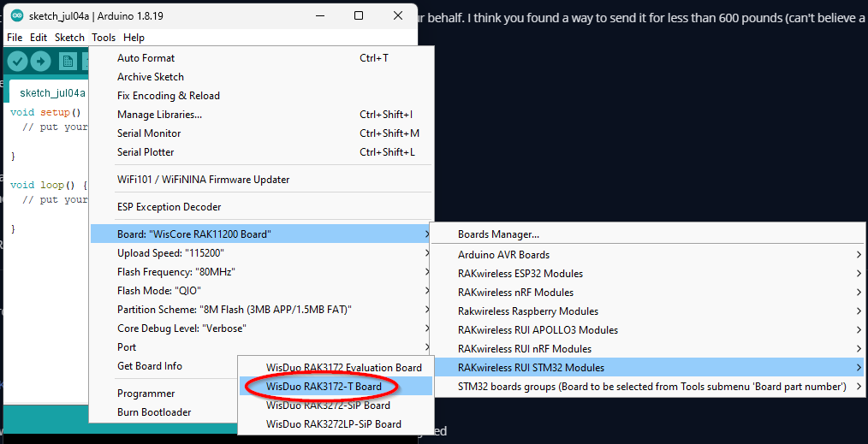Click the Arduino logo in title bar
Screen dimensions: 868x444
(x=16, y=16)
